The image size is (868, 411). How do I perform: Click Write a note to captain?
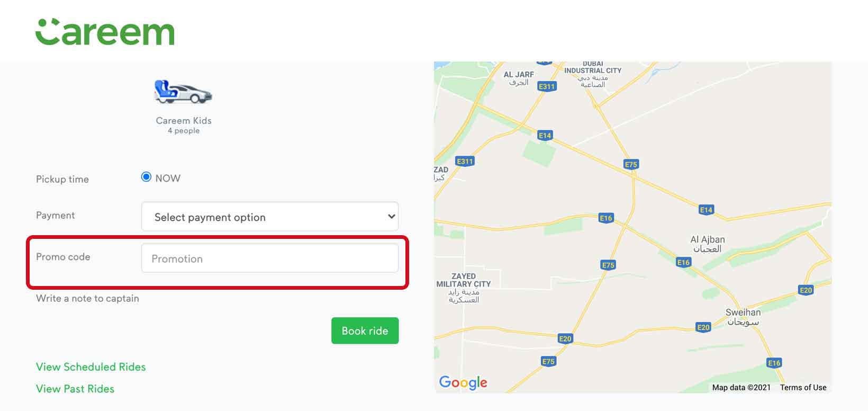[x=87, y=298]
